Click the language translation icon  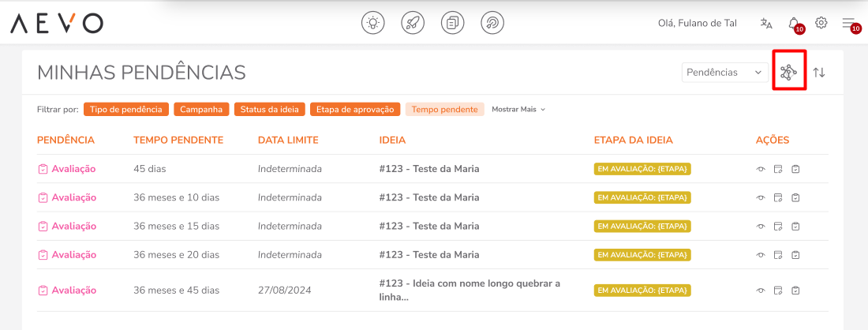[x=766, y=23]
